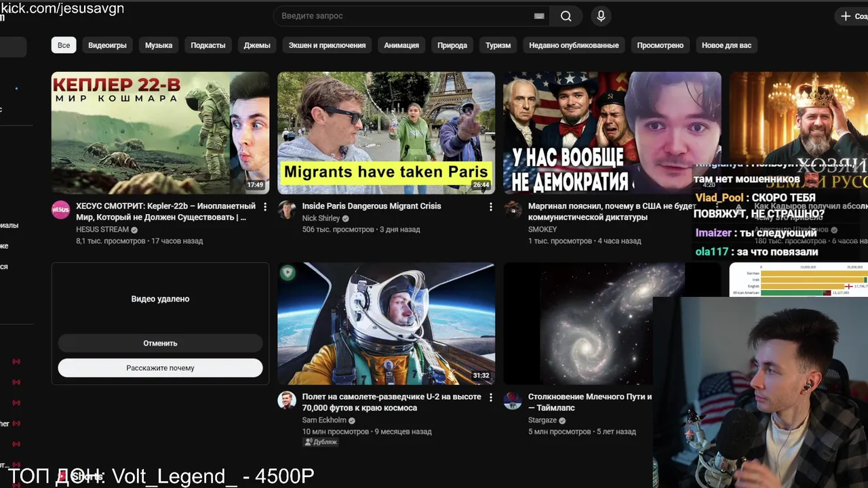Click Sam Eckholm verified checkmark

pos(351,420)
